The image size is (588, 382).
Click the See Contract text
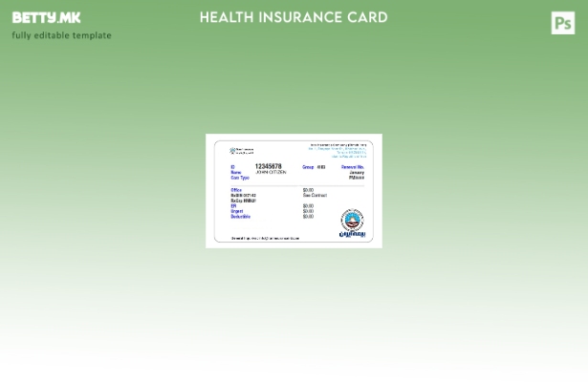coord(315,196)
